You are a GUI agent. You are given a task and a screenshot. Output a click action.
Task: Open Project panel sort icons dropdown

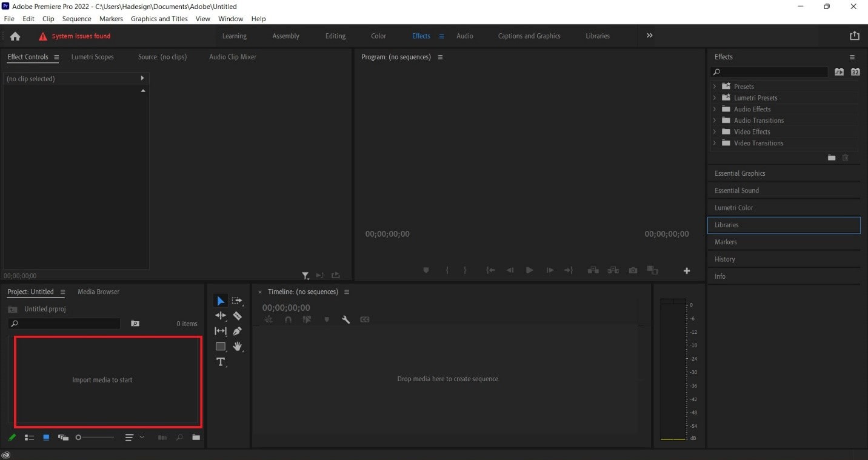point(134,437)
